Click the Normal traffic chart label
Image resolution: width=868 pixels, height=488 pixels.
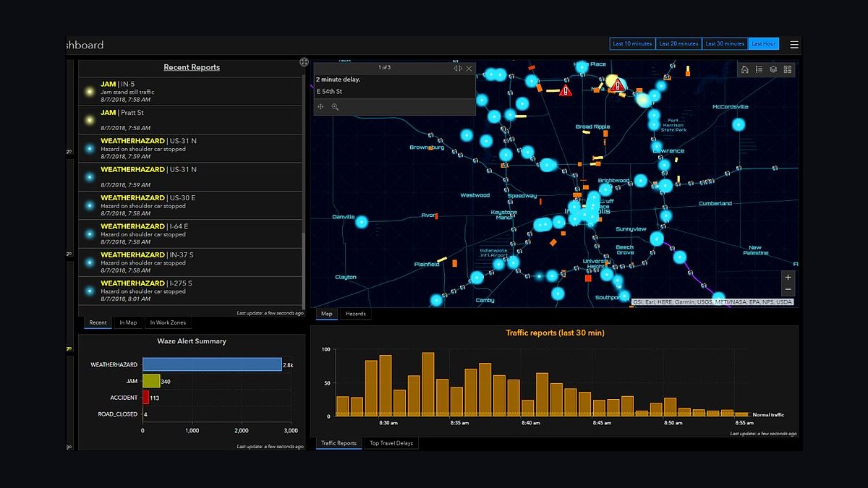point(768,415)
